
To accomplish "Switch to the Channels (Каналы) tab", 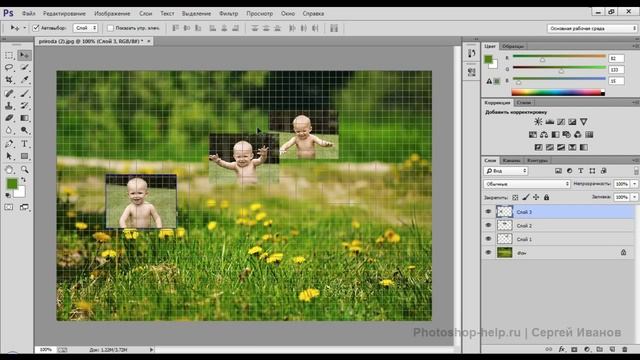I will [511, 160].
